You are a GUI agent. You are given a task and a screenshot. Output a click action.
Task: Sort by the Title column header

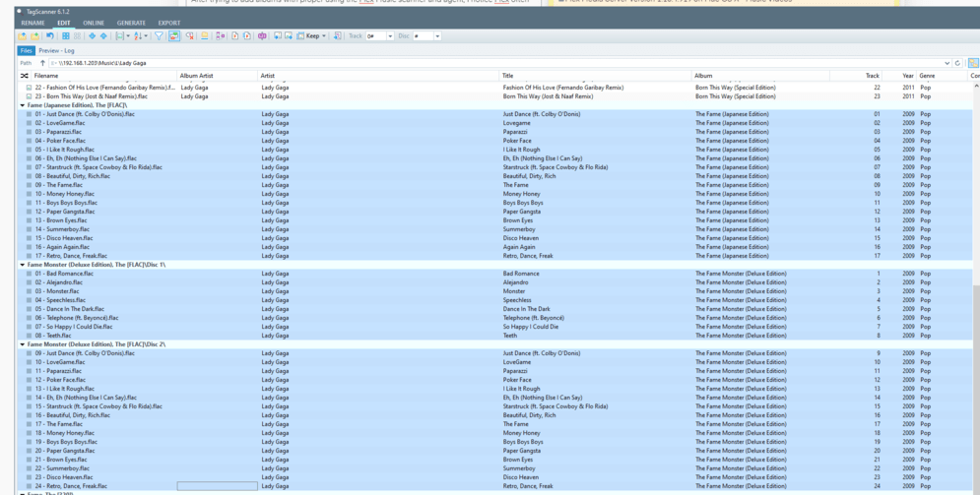coord(596,76)
